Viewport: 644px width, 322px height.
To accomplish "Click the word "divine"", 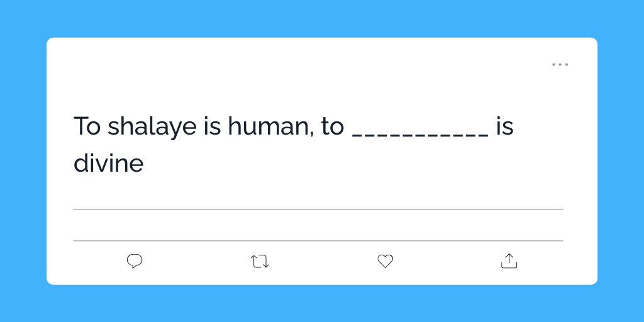I will [109, 164].
